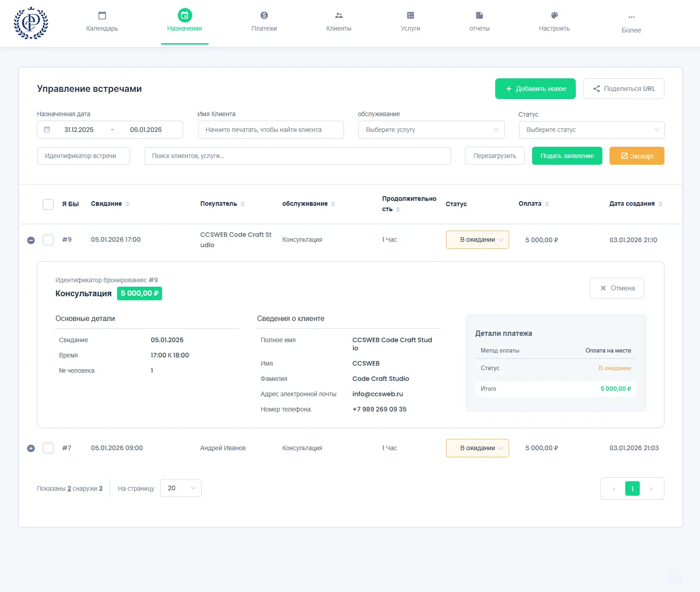
Task: Open В ожидании status dropdown for #9
Action: coord(478,240)
